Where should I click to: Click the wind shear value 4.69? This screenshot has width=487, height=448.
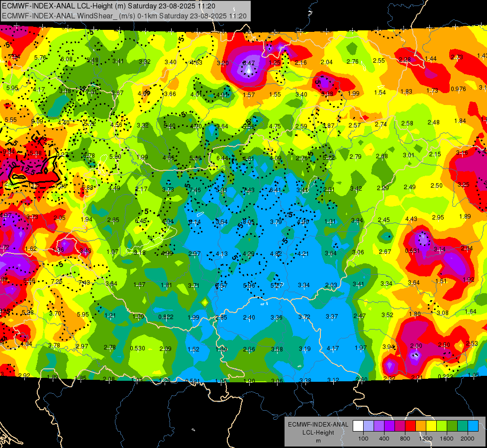click(144, 93)
